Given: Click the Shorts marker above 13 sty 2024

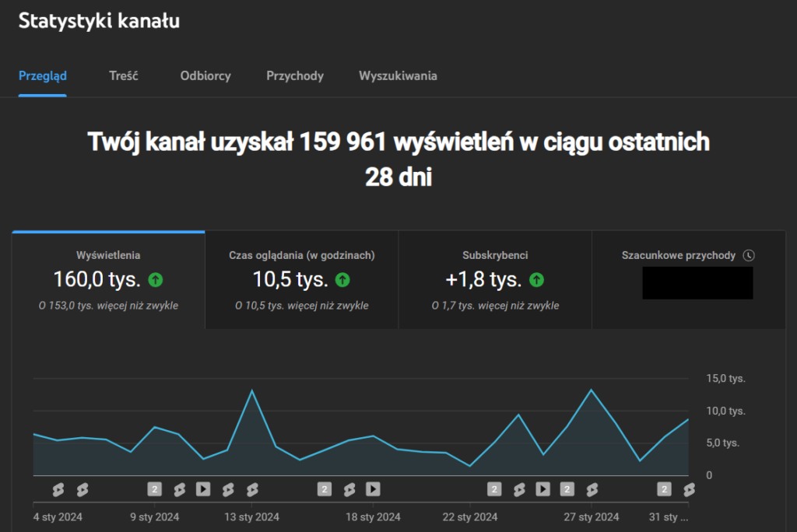Looking at the screenshot, I should pos(252,489).
